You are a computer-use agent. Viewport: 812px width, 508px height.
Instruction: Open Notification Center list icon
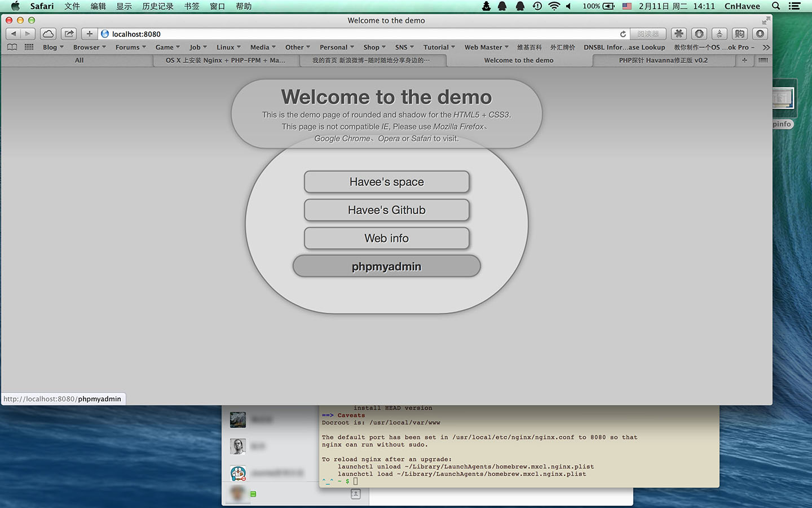coord(795,6)
